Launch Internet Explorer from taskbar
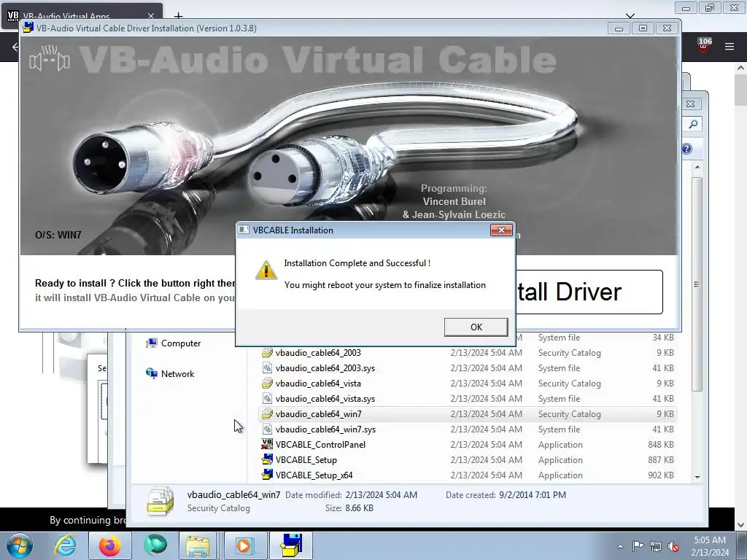This screenshot has width=747, height=560. 65,545
